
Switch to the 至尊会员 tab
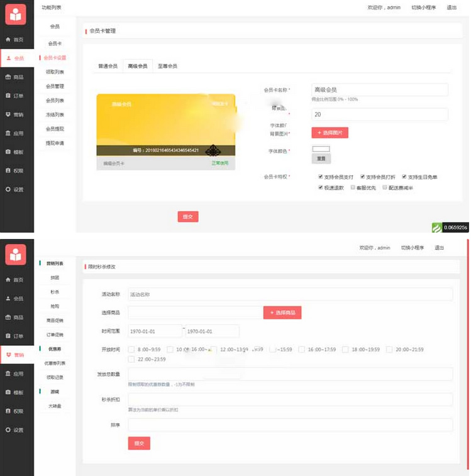(x=167, y=66)
